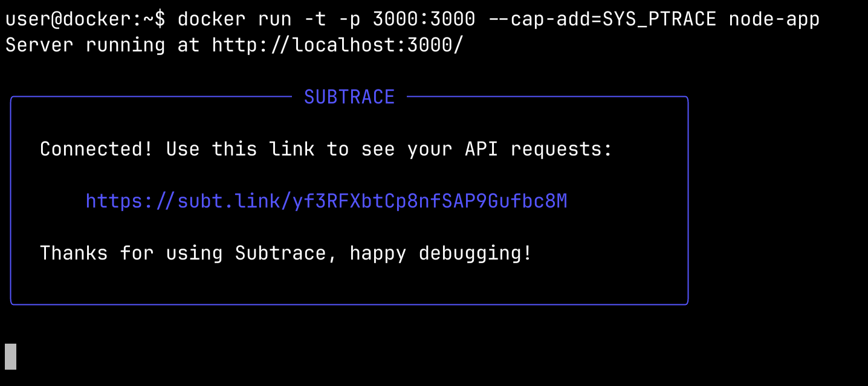This screenshot has height=386, width=868.
Task: Click the blinking terminal cursor block
Action: 11,356
